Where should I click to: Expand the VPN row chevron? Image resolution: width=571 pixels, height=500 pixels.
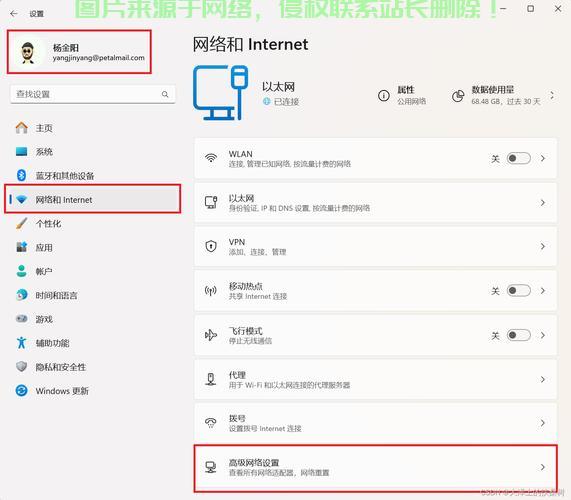(x=543, y=247)
